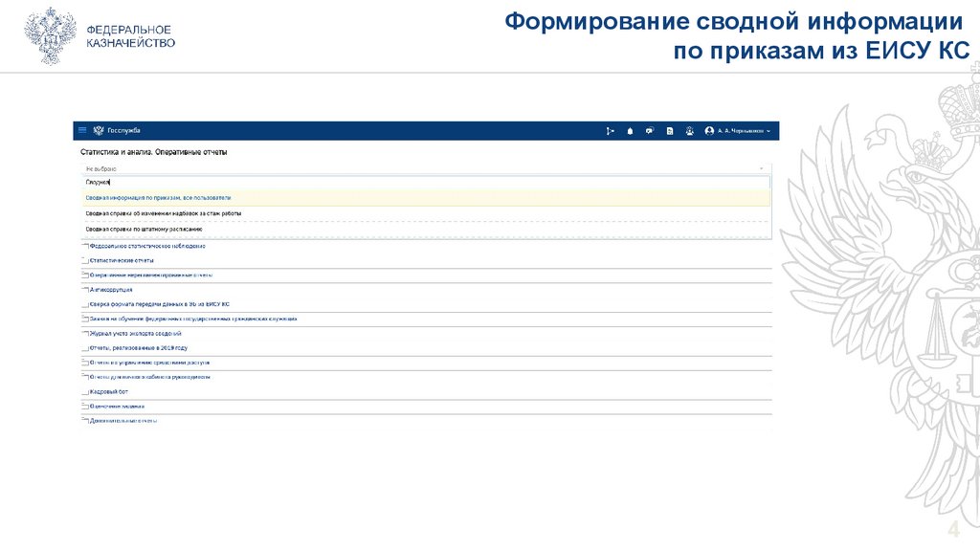Open notifications bell icon

pos(630,131)
